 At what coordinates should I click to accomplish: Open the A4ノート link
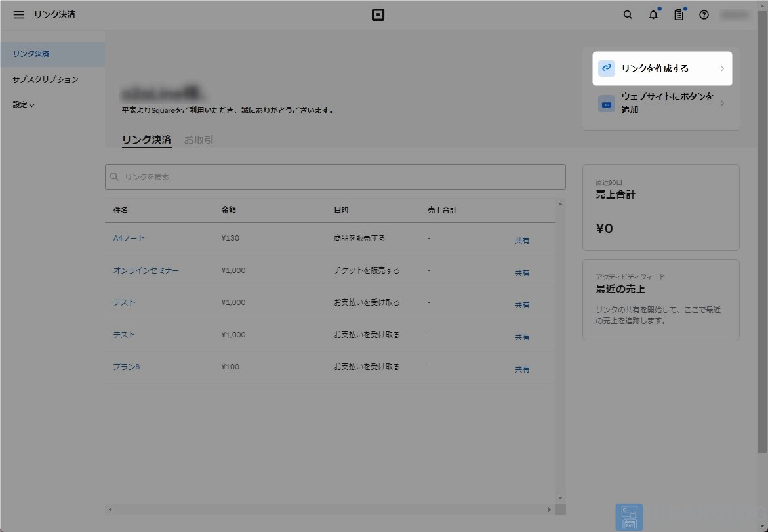[x=129, y=238]
